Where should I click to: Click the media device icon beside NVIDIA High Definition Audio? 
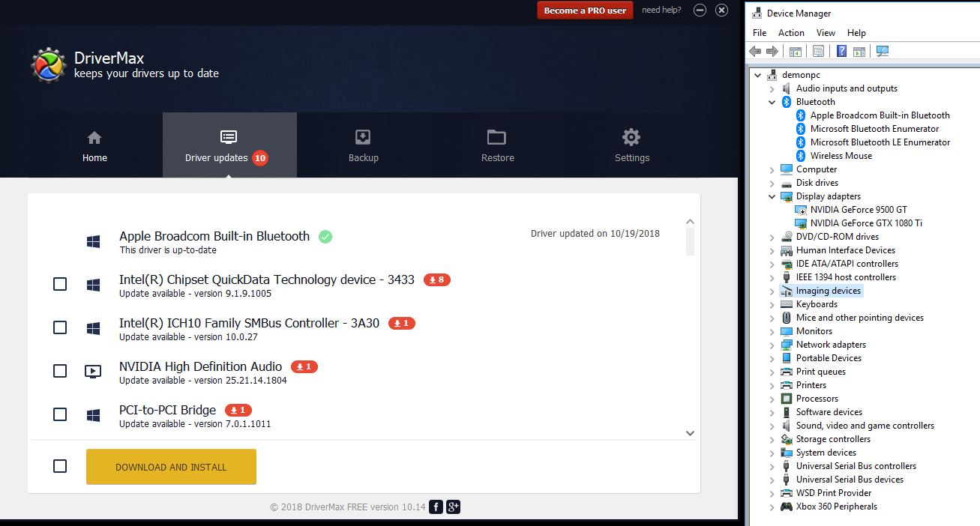pos(93,371)
